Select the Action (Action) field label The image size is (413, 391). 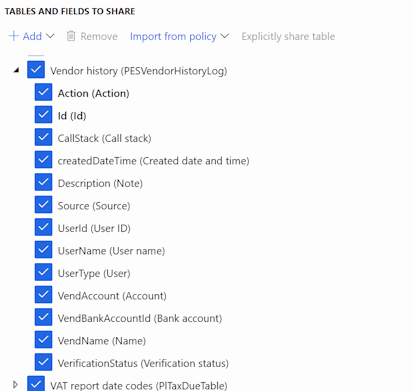click(93, 93)
